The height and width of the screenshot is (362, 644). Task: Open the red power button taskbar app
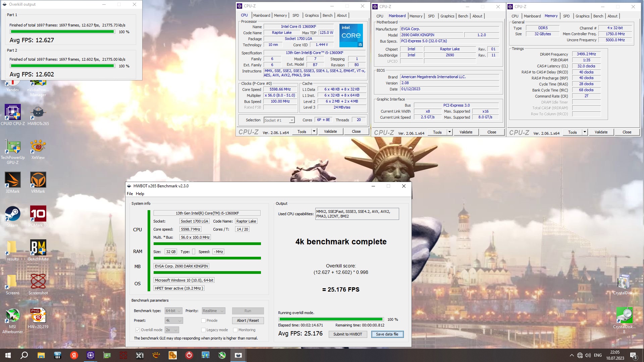click(189, 355)
